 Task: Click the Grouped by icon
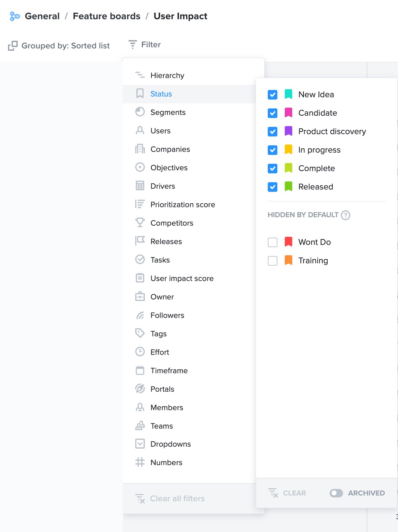tap(13, 46)
